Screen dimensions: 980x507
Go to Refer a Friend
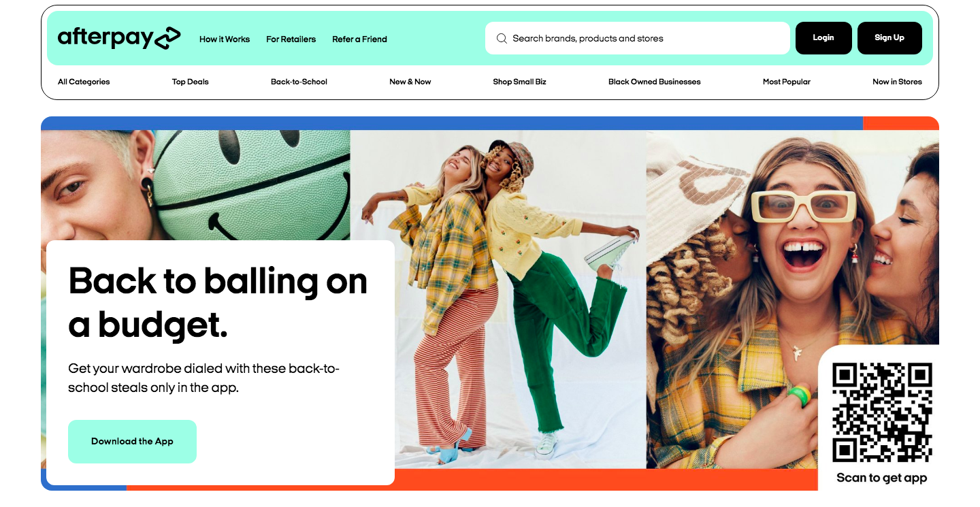click(359, 39)
